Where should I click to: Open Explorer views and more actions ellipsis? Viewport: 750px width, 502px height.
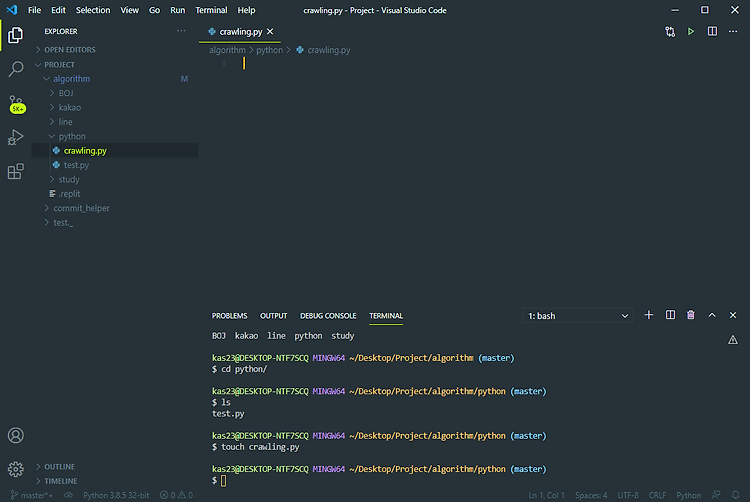coord(181,31)
